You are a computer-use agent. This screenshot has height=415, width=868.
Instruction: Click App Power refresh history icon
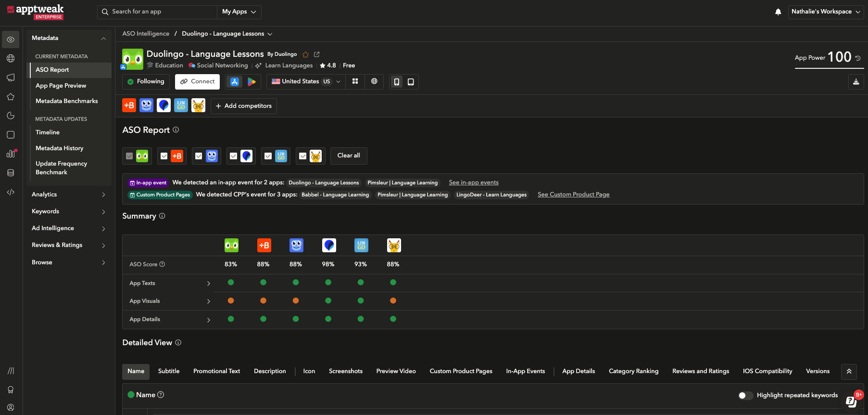point(858,58)
